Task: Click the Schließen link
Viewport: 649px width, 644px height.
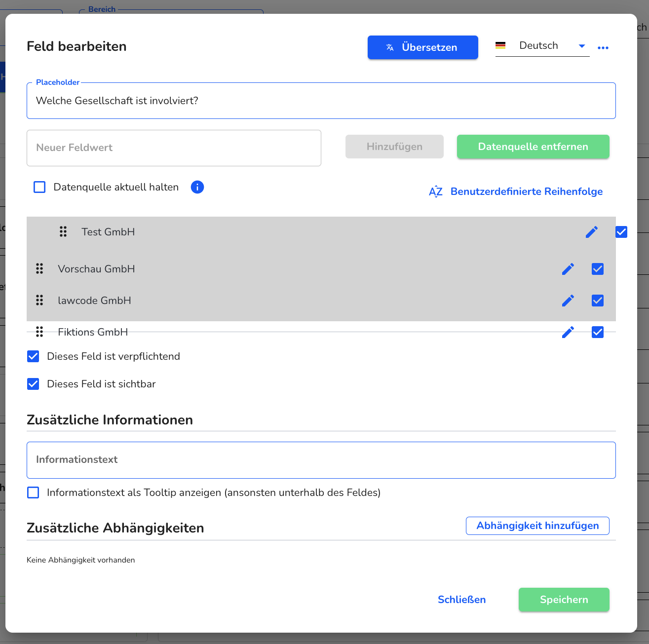Action: (x=461, y=600)
